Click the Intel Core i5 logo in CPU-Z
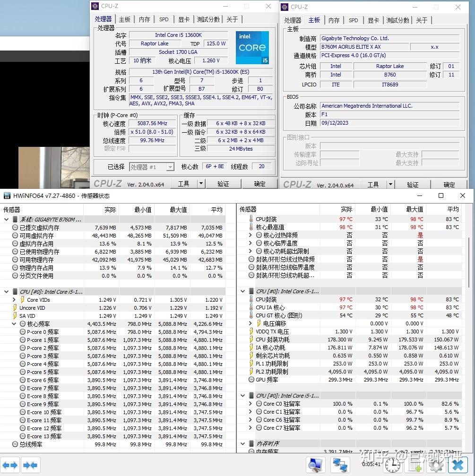 [x=252, y=47]
